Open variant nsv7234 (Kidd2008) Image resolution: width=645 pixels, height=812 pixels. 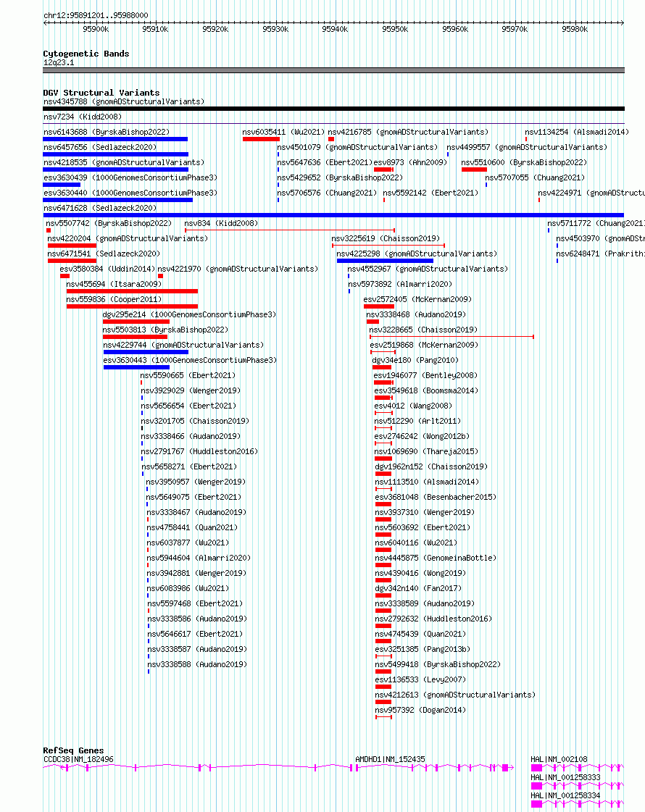point(83,117)
